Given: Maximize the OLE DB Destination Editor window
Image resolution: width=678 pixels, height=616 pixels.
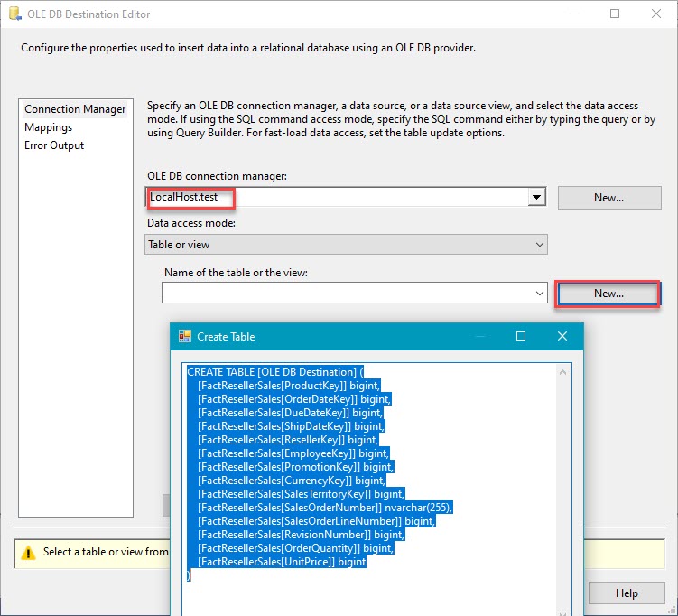Looking at the screenshot, I should coord(615,14).
